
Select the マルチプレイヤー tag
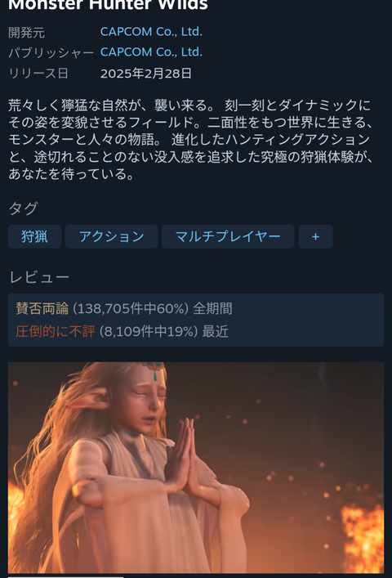[228, 236]
